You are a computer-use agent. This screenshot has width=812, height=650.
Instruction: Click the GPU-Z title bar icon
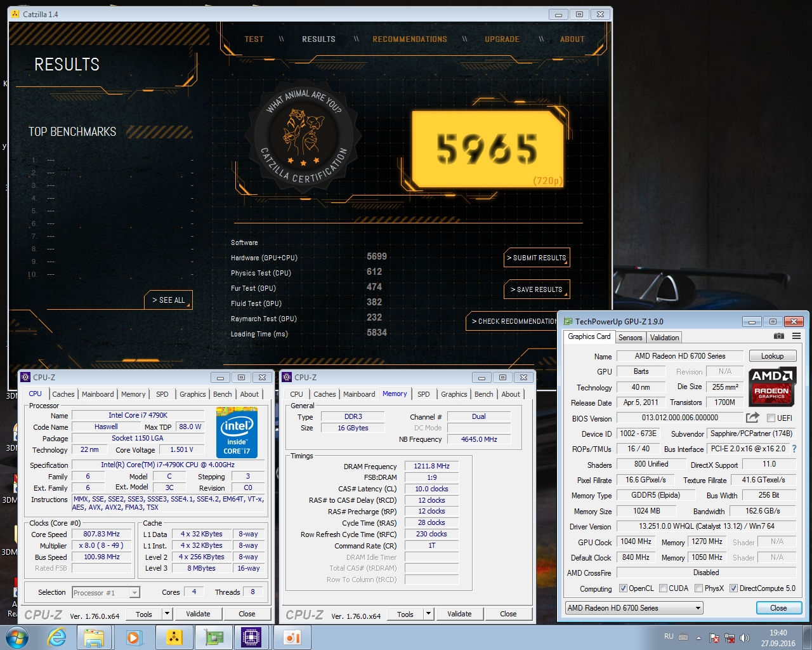pyautogui.click(x=568, y=321)
